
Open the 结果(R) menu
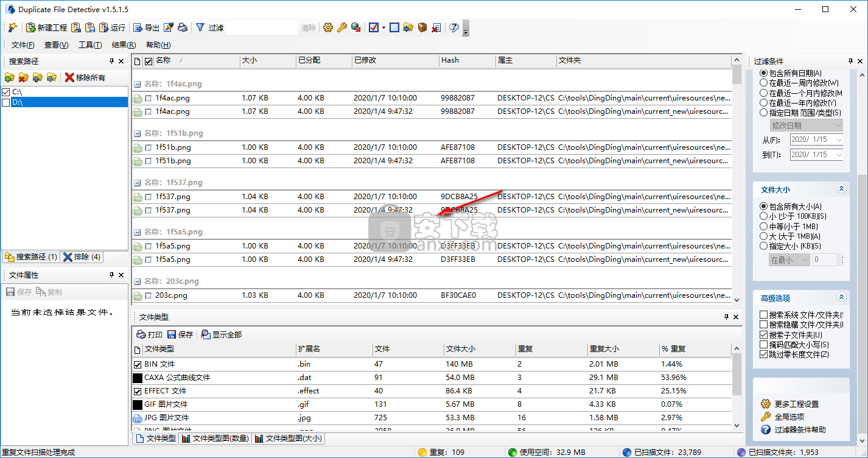[124, 45]
